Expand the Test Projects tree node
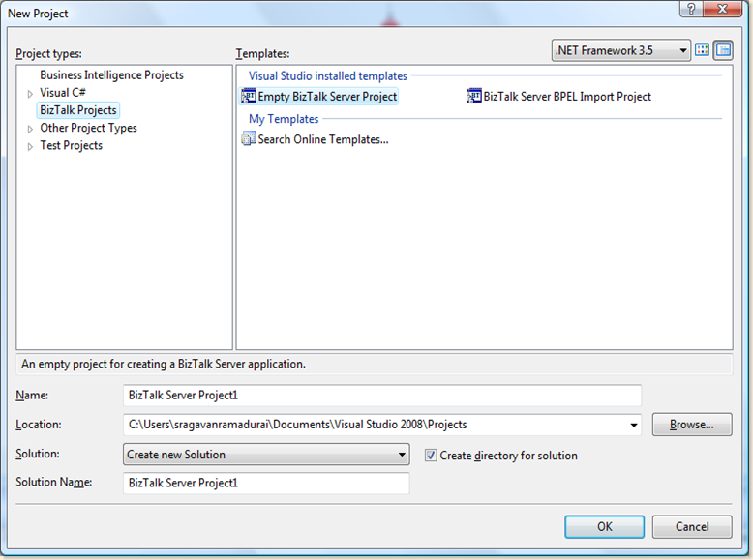Image resolution: width=753 pixels, height=560 pixels. (30, 146)
